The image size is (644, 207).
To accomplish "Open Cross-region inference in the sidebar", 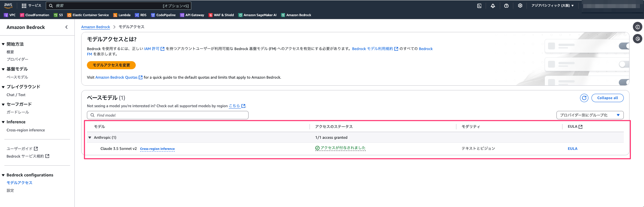I will [x=26, y=130].
